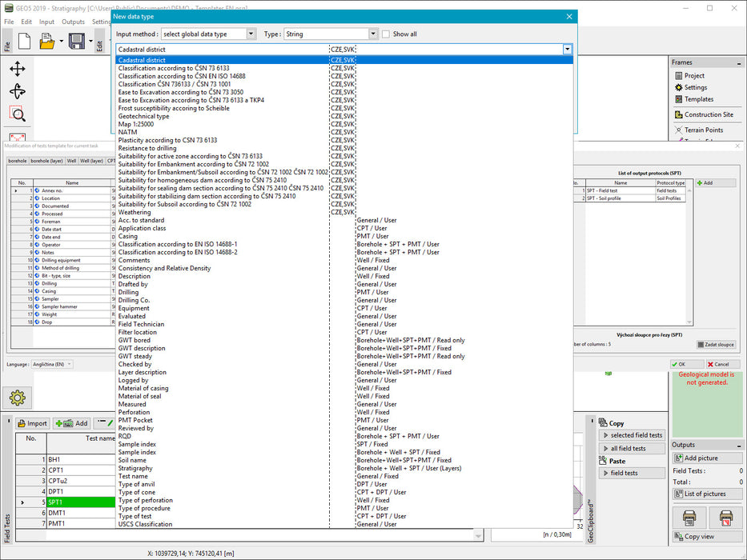Click Import on the Field Tests toolbar
This screenshot has height=560, width=747.
click(32, 422)
